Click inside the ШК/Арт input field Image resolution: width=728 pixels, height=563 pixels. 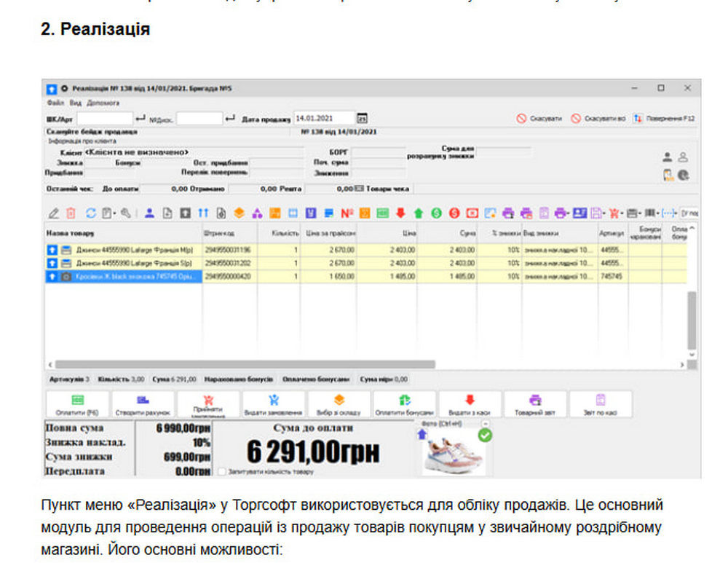click(106, 117)
